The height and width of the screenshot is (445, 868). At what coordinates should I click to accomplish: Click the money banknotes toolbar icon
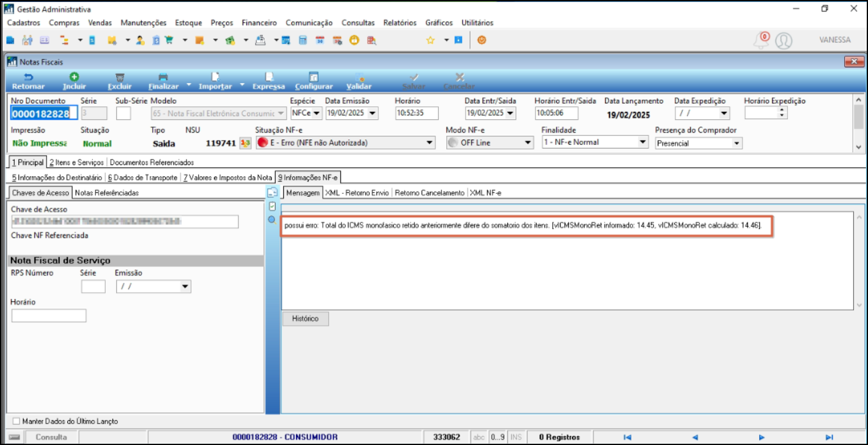coord(230,40)
